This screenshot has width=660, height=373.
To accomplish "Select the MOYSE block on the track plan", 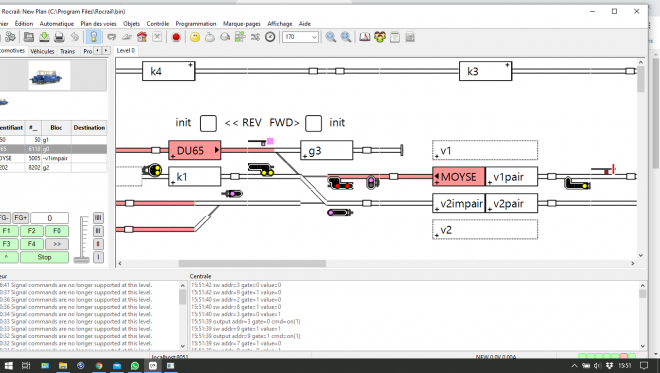I will [459, 177].
